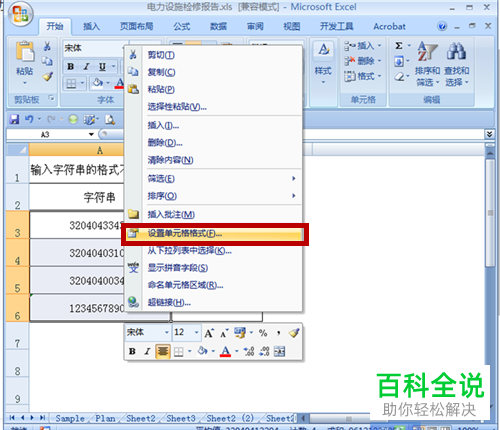The width and height of the screenshot is (500, 430).
Task: Click Merge and Center icon in mini toolbar
Action: (x=279, y=351)
